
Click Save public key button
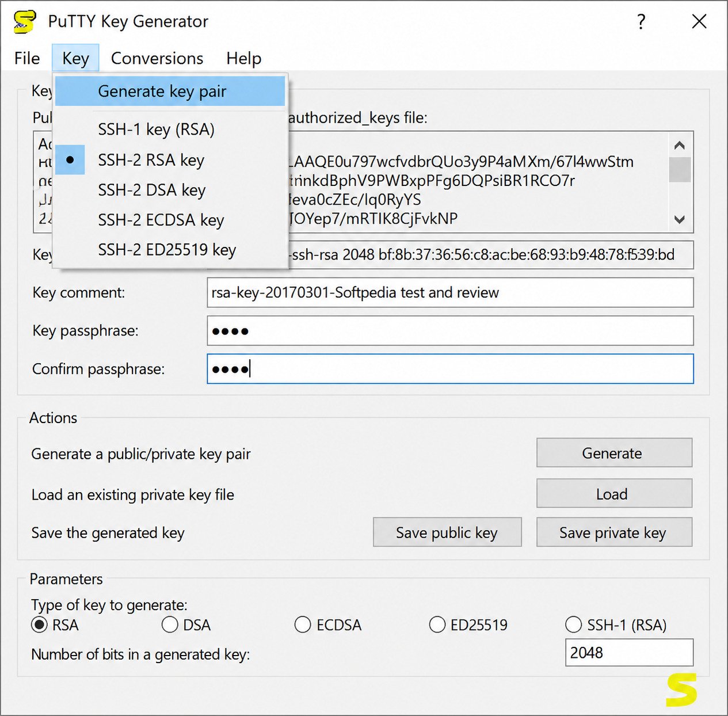click(447, 532)
